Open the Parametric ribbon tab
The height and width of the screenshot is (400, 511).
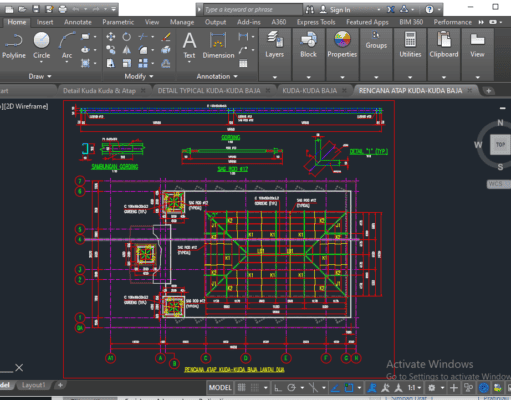118,22
